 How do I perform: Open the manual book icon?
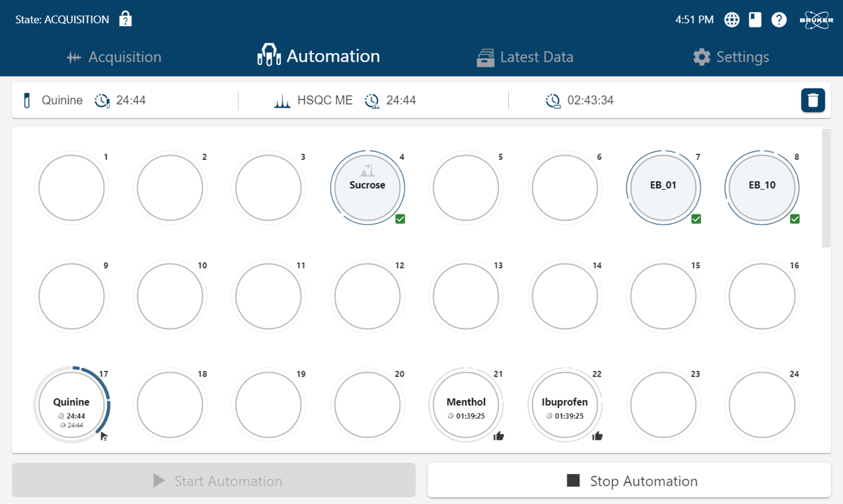(755, 20)
